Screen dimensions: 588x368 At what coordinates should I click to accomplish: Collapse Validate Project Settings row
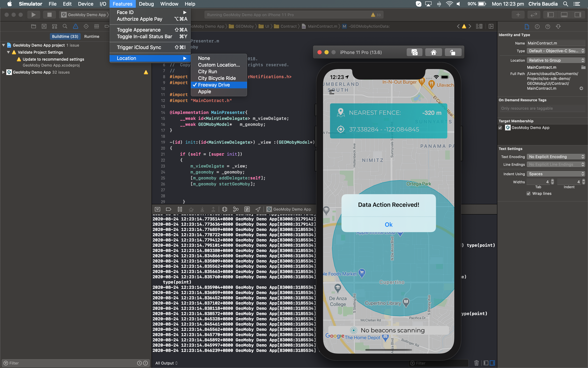9,52
